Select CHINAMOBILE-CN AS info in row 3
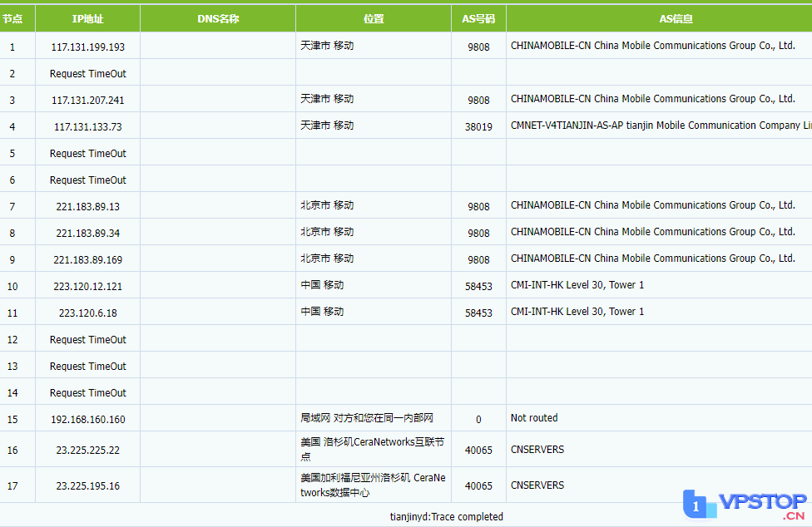The height and width of the screenshot is (527, 812). point(652,99)
